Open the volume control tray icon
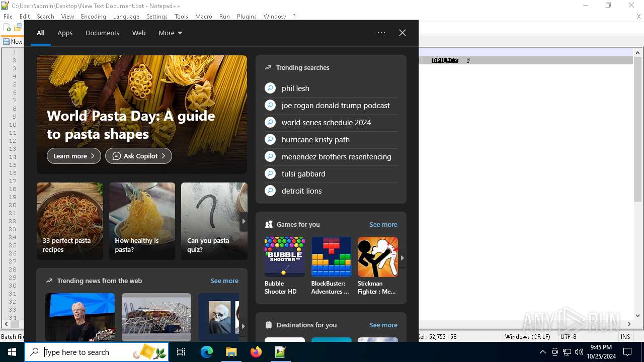This screenshot has width=644, height=362. [579, 352]
